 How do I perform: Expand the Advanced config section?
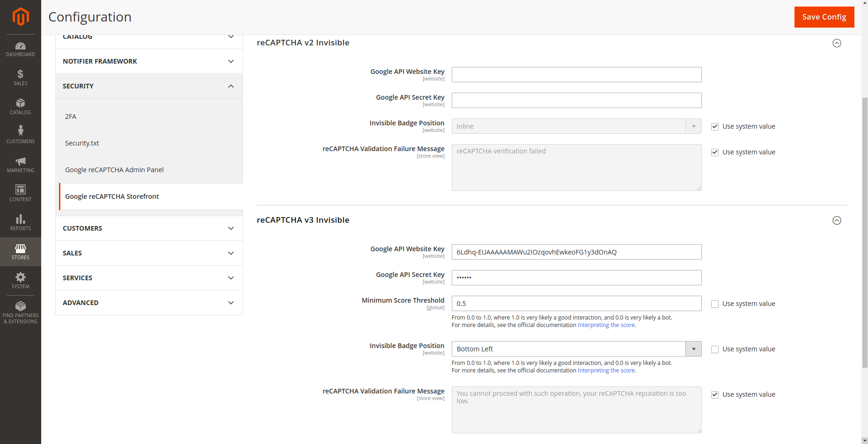tap(149, 303)
